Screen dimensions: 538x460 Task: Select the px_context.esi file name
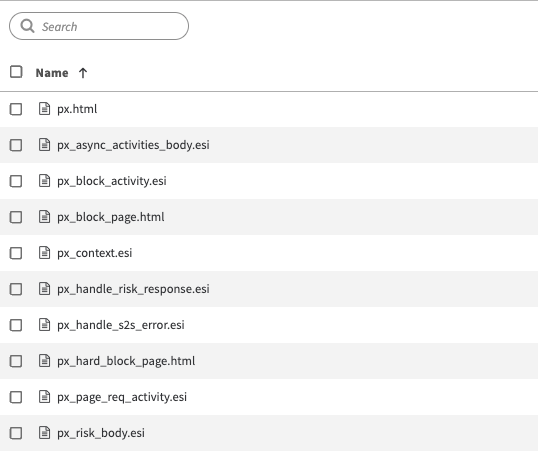pos(94,253)
